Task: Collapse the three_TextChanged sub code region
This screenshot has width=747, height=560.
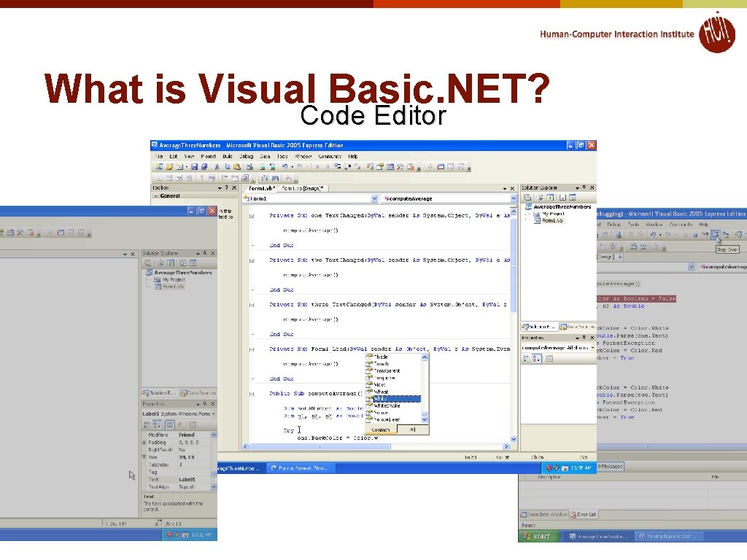Action: tap(252, 305)
